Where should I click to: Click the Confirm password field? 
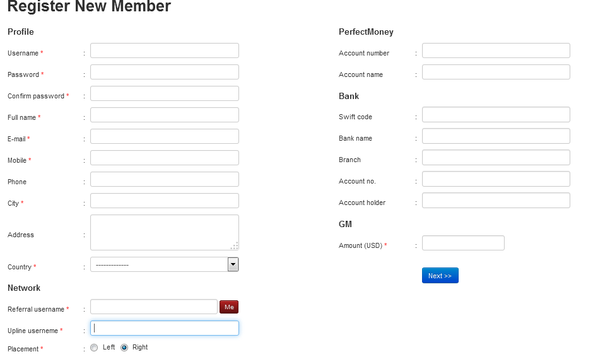[164, 93]
